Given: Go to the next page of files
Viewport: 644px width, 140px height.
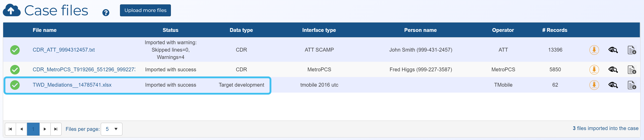Looking at the screenshot, I should click(x=45, y=129).
